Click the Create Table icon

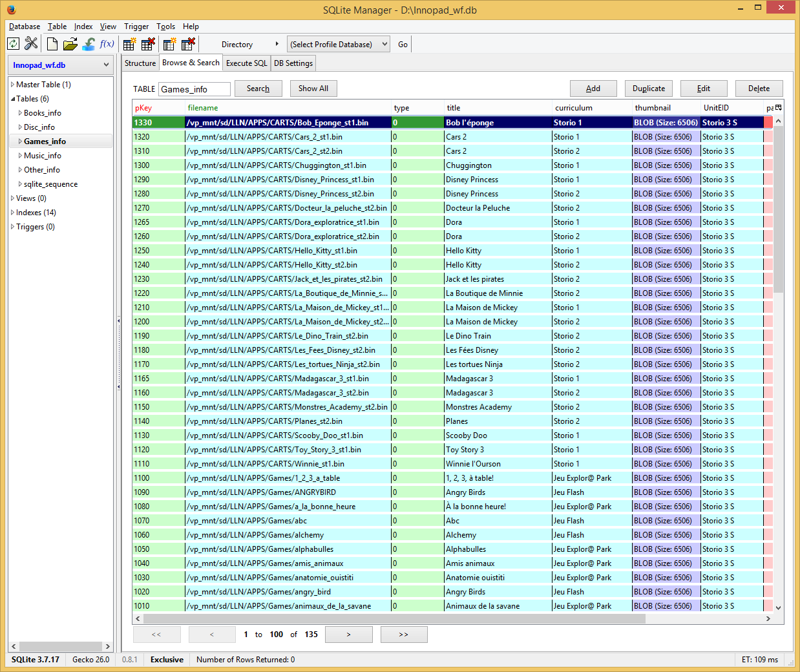coord(129,44)
